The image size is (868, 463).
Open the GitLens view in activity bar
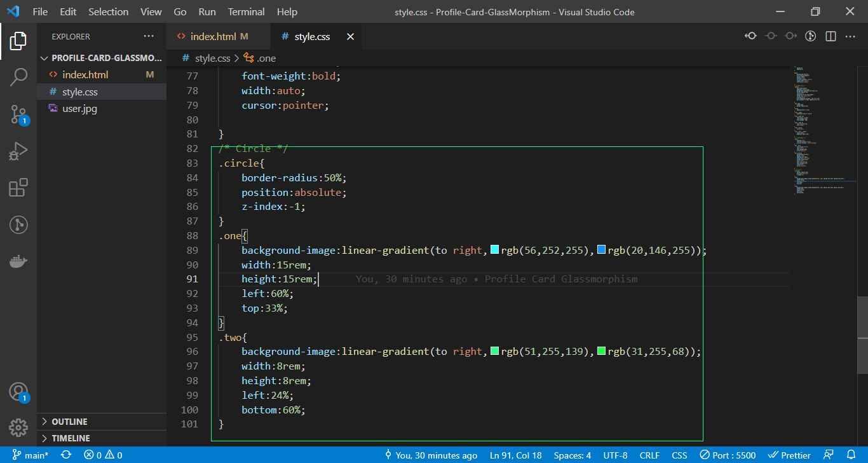tap(18, 225)
